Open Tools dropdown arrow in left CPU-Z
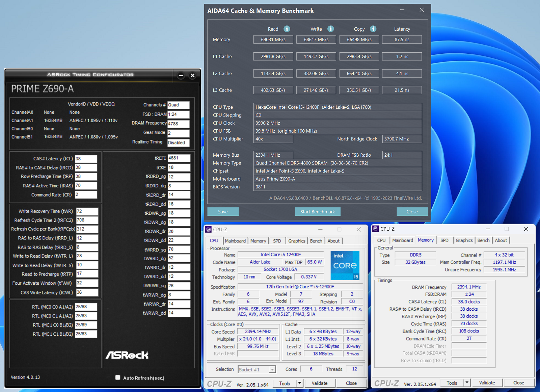This screenshot has width=540, height=392. pyautogui.click(x=299, y=383)
